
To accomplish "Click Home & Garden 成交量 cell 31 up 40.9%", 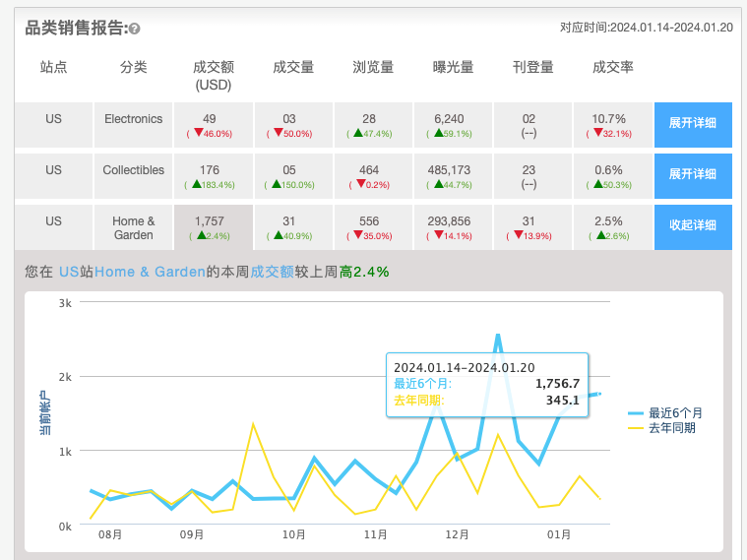I will pyautogui.click(x=293, y=227).
